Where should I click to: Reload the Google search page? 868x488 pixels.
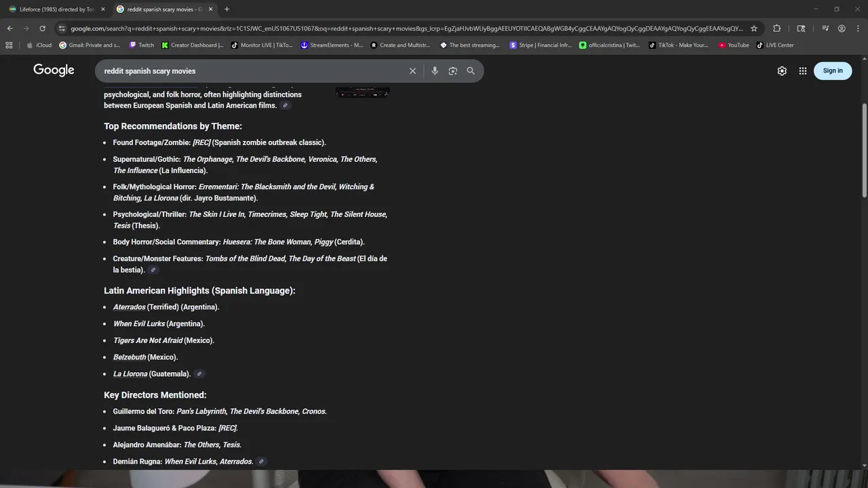tap(42, 28)
